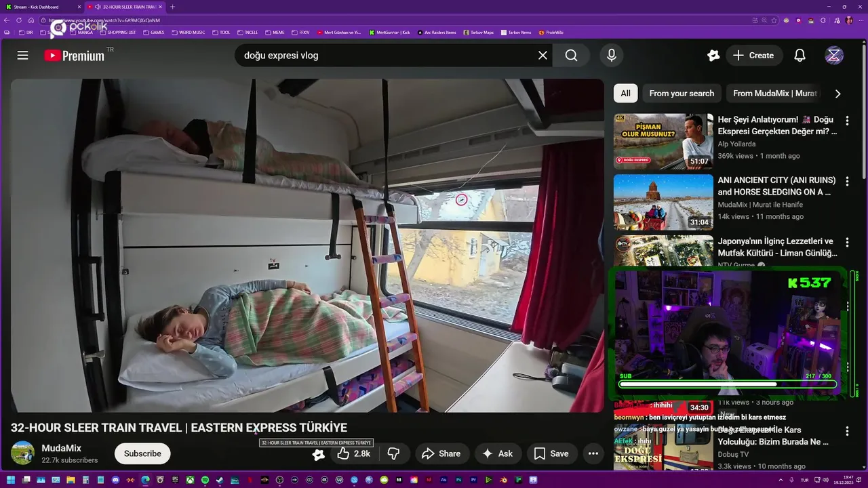Viewport: 868px width, 488px height.
Task: Close the Kick Dashboard tab
Action: coord(79,7)
